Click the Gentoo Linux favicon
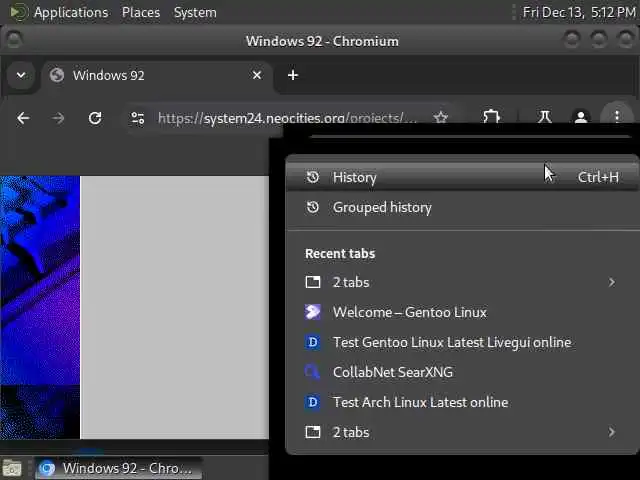Viewport: 640px width, 480px height. 313,312
